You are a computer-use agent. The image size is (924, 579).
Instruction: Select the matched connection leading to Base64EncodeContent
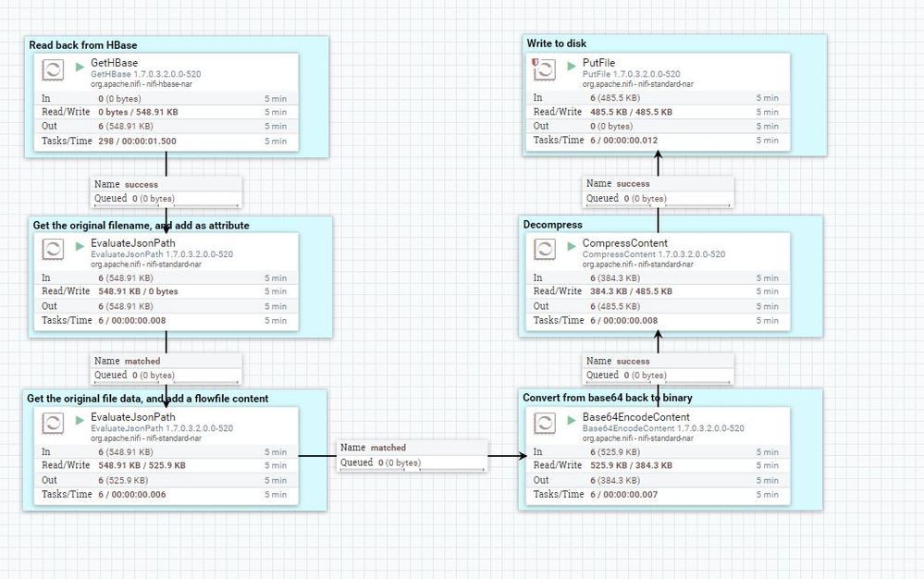click(x=412, y=455)
